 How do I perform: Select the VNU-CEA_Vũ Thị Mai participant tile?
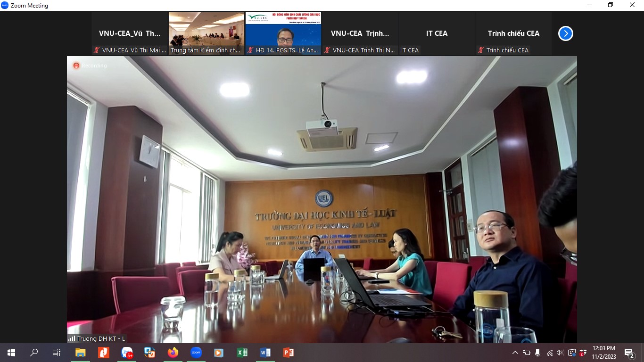click(x=130, y=33)
